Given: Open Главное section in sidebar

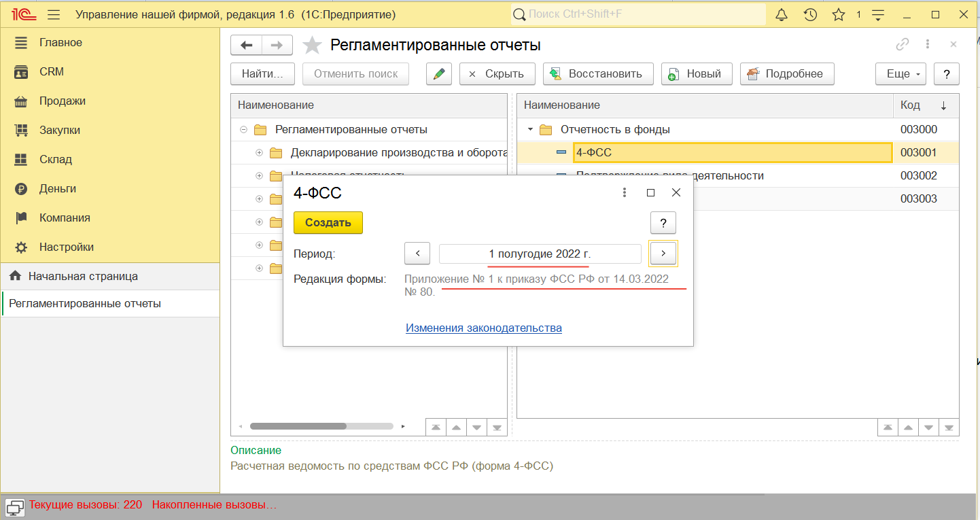Looking at the screenshot, I should tap(110, 42).
